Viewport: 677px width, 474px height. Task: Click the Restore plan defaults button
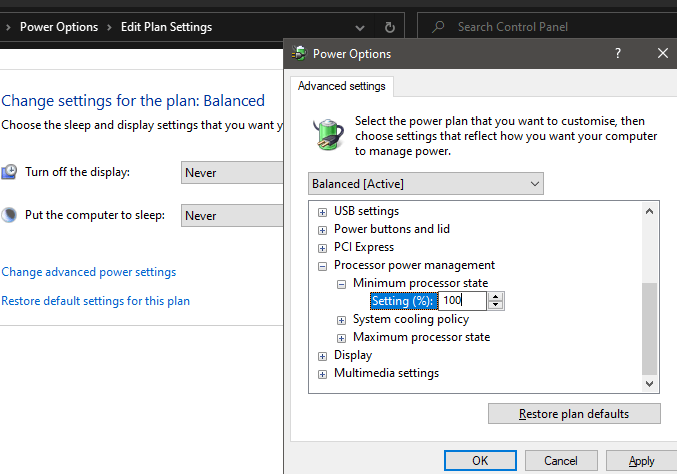574,414
